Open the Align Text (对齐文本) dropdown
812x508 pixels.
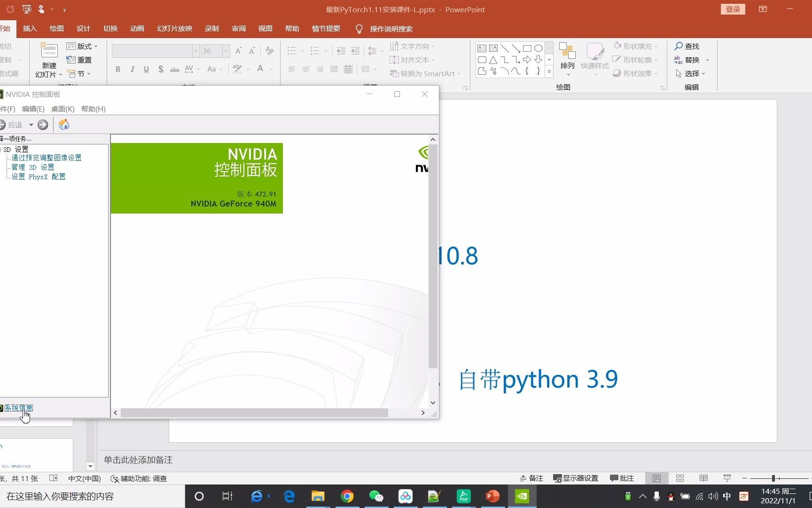click(413, 60)
